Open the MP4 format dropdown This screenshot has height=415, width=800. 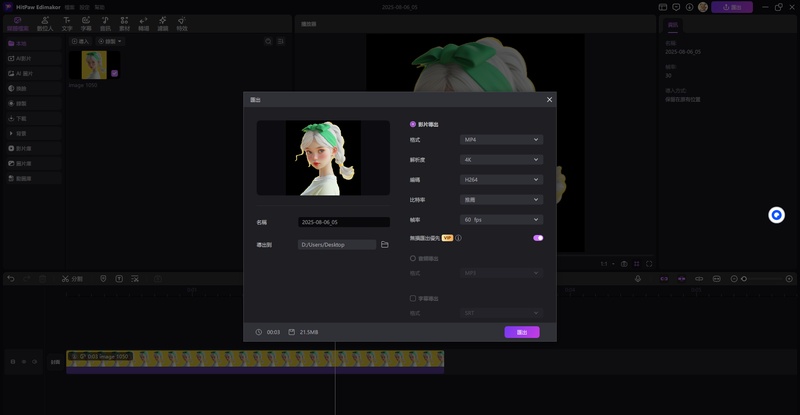pos(501,139)
